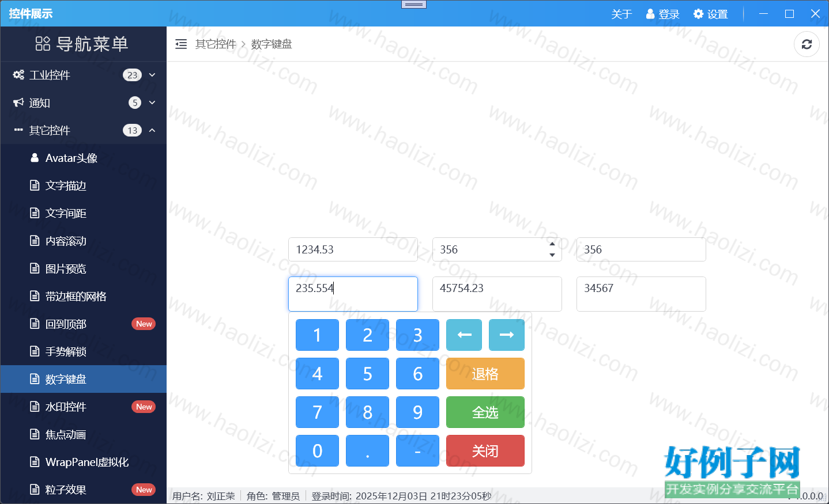Screen dimensions: 829x504
Task: Click the keypad right arrow key
Action: tap(507, 335)
